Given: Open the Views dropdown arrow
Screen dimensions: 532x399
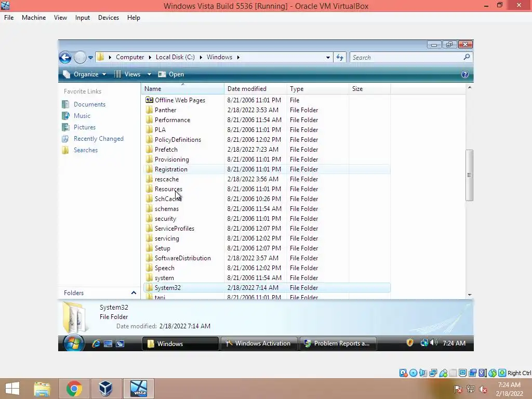Looking at the screenshot, I should [149, 74].
